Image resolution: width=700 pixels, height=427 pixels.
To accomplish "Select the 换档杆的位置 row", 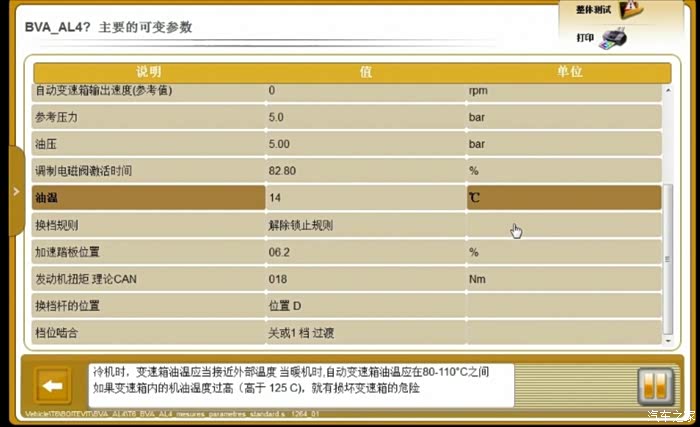I will [149, 306].
